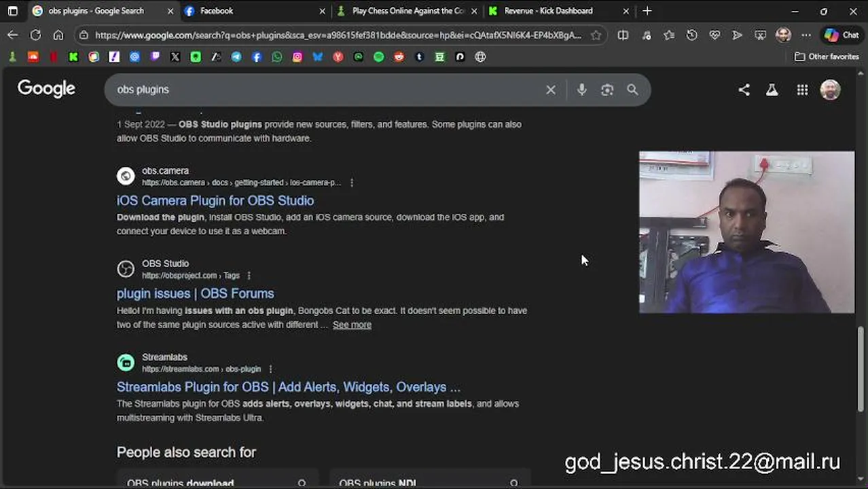Add this page to favorites star
868x489 pixels.
pyautogui.click(x=596, y=35)
